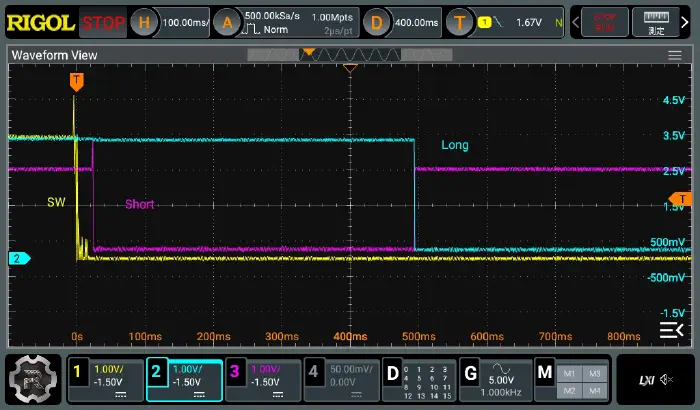The width and height of the screenshot is (700, 410).
Task: Tap the RIGOL logo
Action: coord(40,21)
